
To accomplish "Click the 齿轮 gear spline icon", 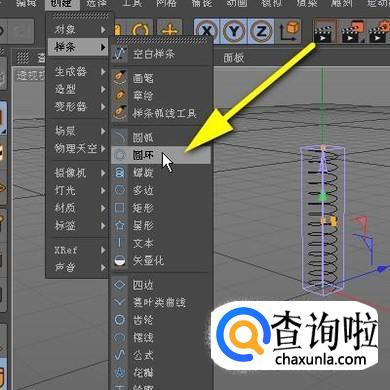I will 120,320.
